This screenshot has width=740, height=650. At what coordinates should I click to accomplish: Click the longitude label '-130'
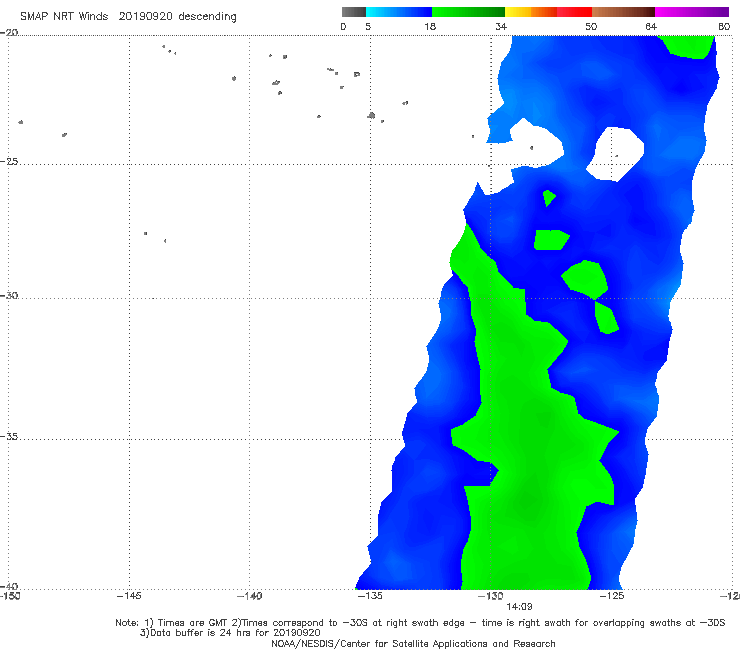coord(491,596)
